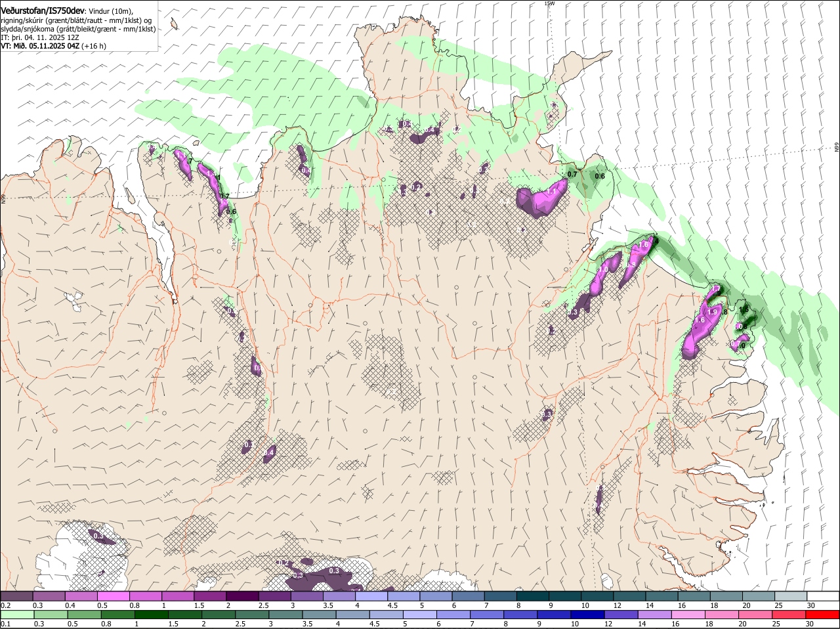The height and width of the screenshot is (629, 840).
Task: Pick darkest purple swatch between 2 and 2.5
Action: click(x=242, y=596)
